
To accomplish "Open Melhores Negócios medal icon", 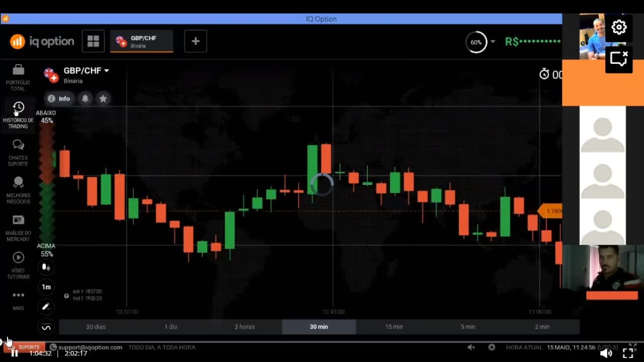I will point(18,183).
